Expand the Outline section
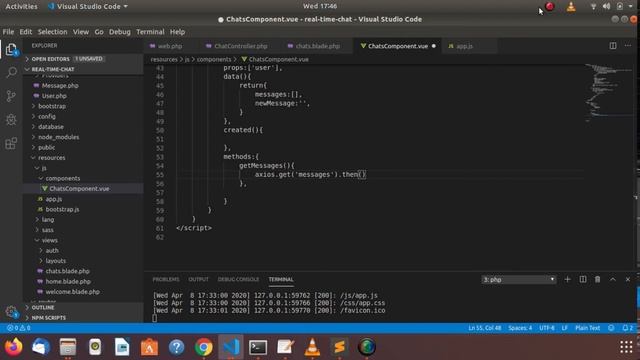640x360 pixels. tap(43, 307)
